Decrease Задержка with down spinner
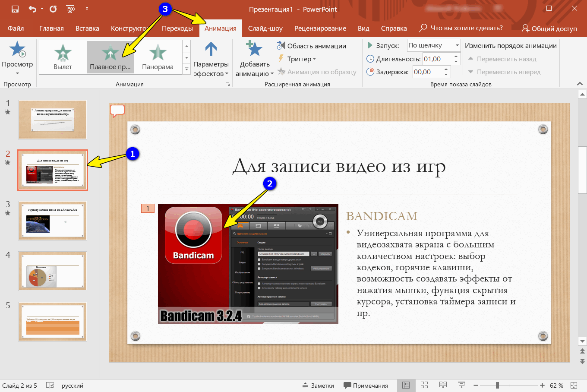Screen dimensions: 587x392 (446, 75)
